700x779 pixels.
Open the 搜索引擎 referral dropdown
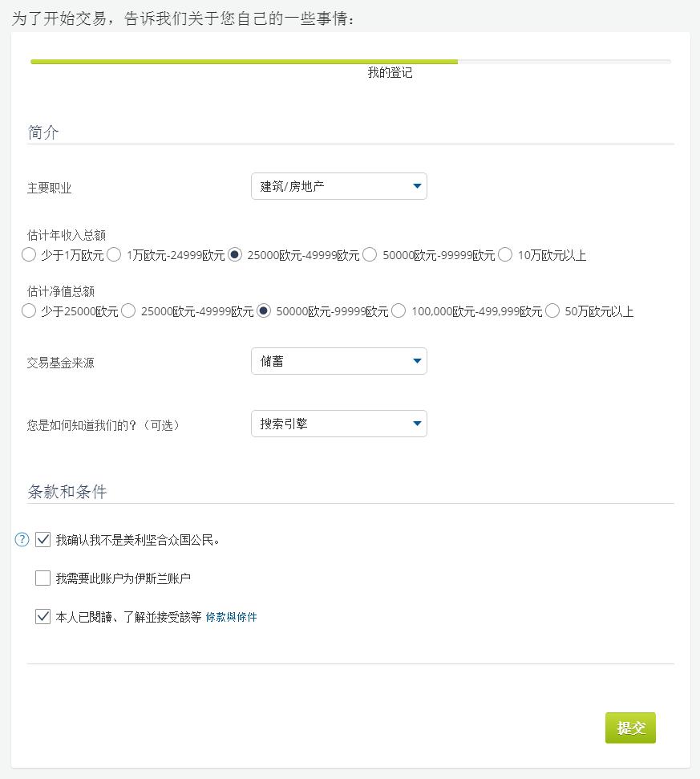(339, 424)
